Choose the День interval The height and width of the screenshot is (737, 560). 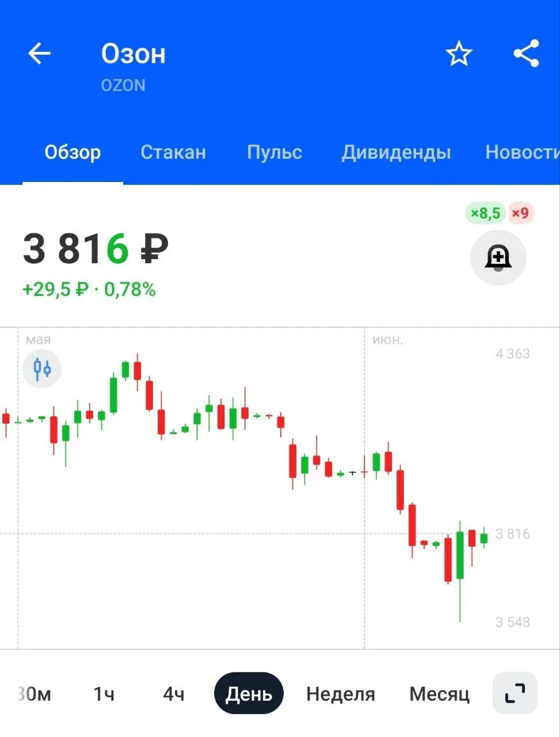pos(249,693)
